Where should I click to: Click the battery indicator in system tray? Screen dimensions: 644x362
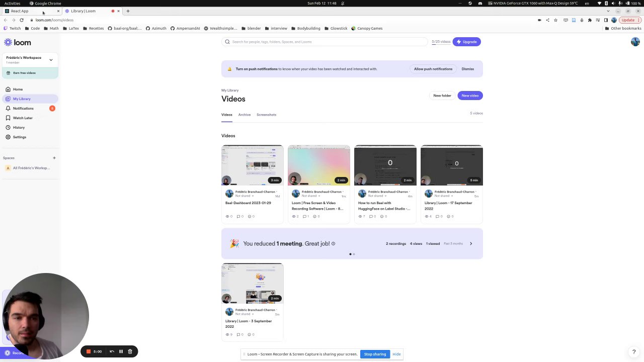(x=633, y=4)
